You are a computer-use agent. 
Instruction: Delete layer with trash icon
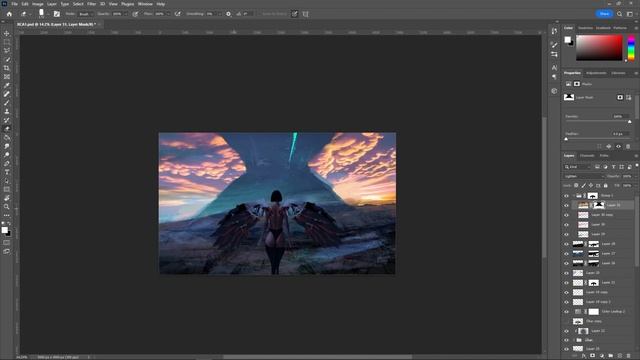coord(629,356)
